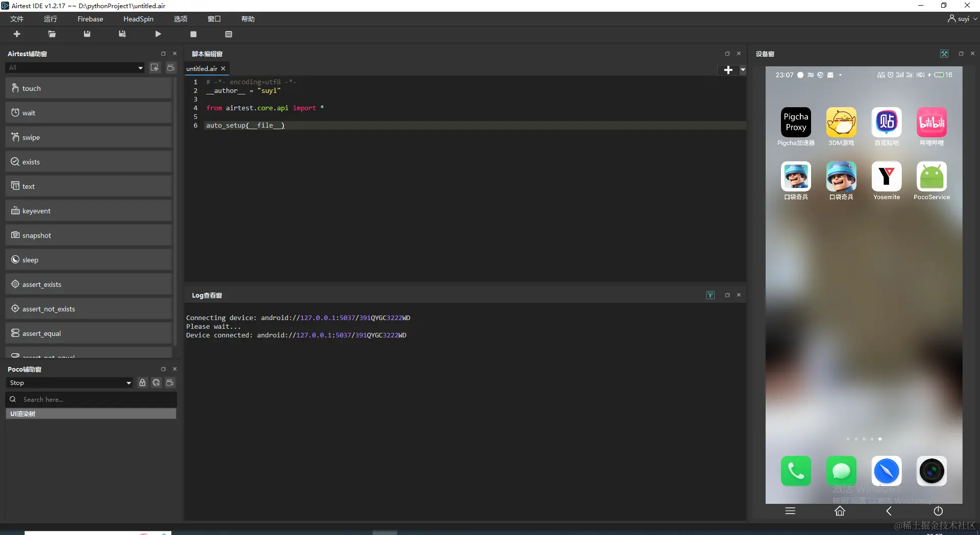The image size is (980, 535).
Task: Insert a keyevent command
Action: pyautogui.click(x=89, y=211)
